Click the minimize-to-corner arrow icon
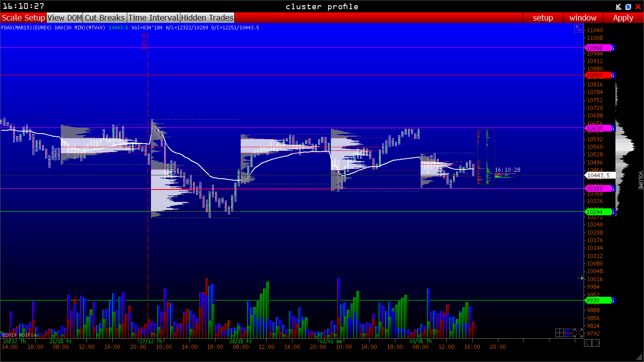644x362 pixels. [x=619, y=6]
